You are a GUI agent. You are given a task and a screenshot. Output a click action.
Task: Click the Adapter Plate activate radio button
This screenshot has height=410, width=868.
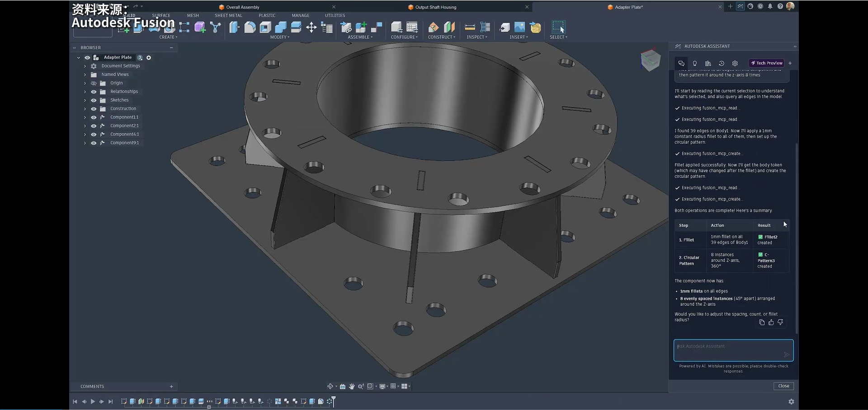pos(149,58)
